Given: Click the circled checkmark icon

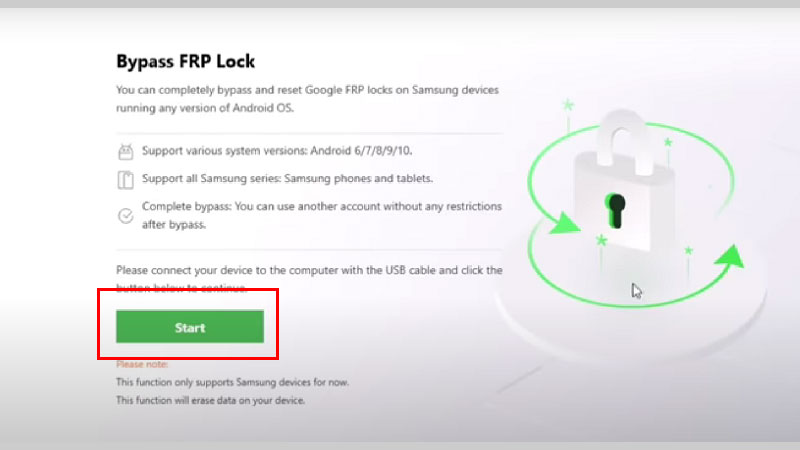Looking at the screenshot, I should [x=126, y=216].
